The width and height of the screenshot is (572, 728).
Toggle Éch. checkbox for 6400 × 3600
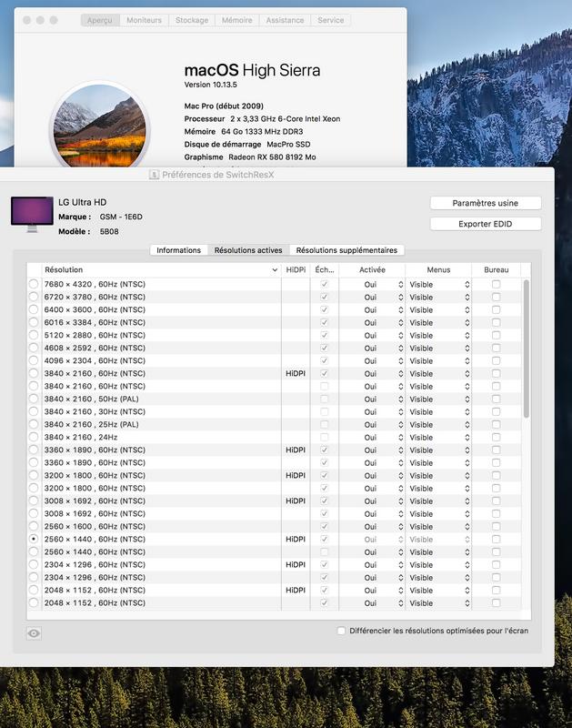point(325,309)
